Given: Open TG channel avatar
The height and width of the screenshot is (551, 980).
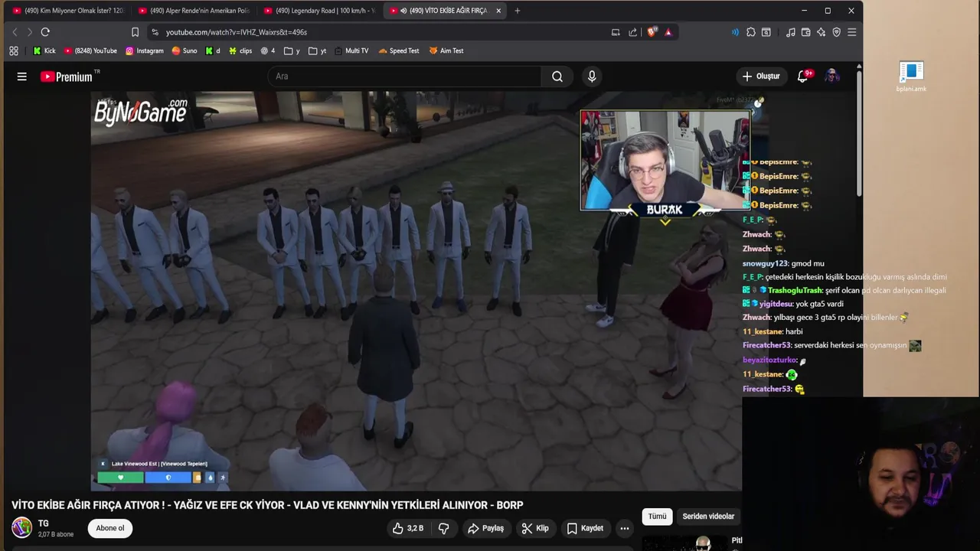Looking at the screenshot, I should pyautogui.click(x=22, y=528).
